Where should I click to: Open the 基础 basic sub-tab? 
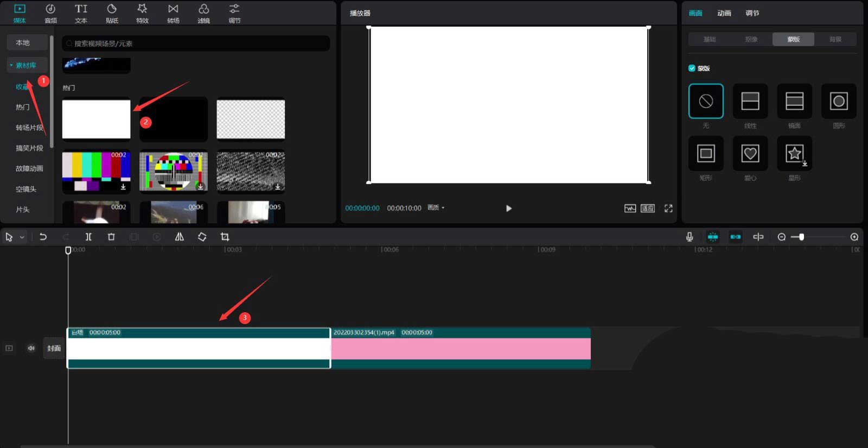tap(710, 39)
